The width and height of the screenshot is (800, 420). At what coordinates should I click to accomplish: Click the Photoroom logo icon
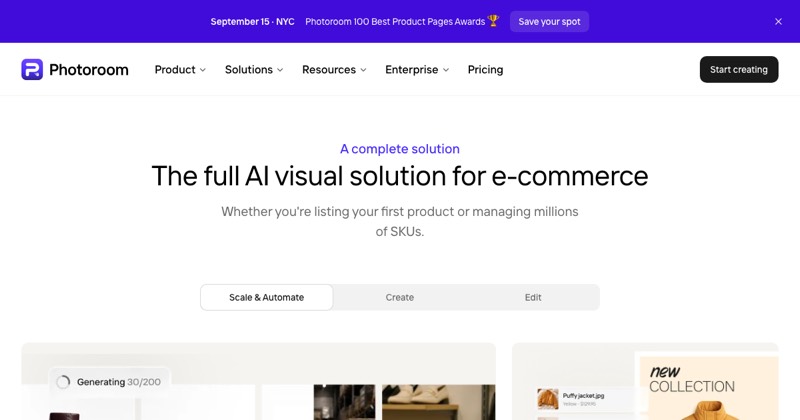[32, 69]
